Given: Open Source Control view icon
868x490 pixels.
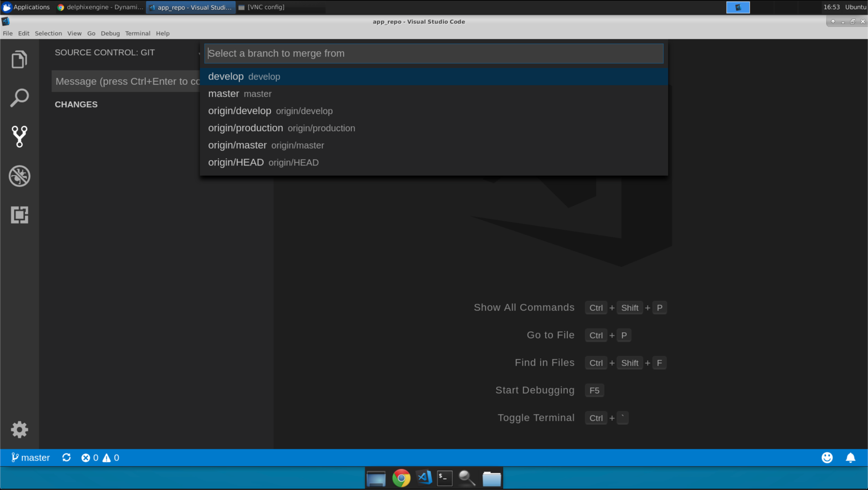Looking at the screenshot, I should [19, 136].
